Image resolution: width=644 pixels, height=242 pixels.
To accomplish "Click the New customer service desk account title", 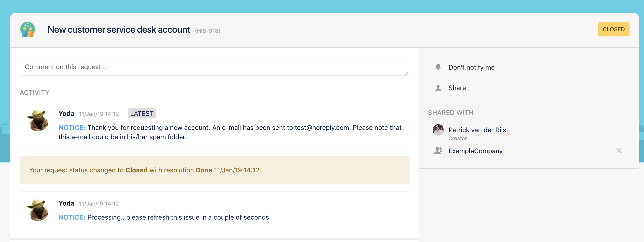I will click(119, 30).
